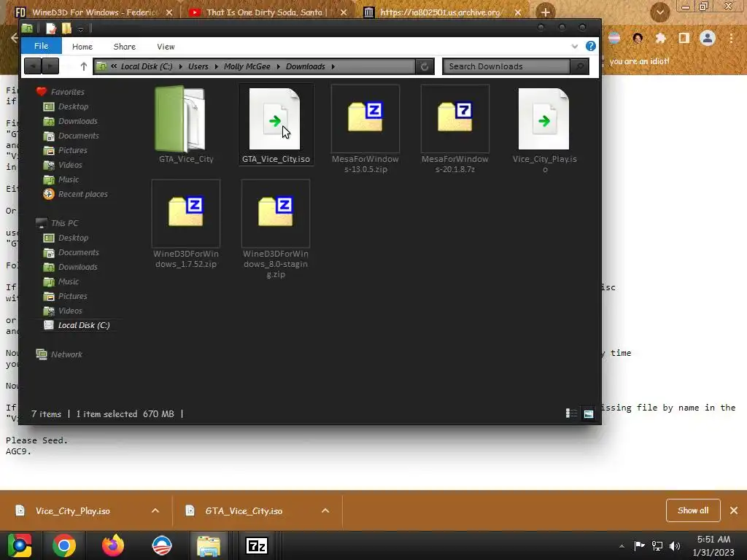Open quick access toolbar customize dropdown
747x560 pixels.
click(80, 29)
